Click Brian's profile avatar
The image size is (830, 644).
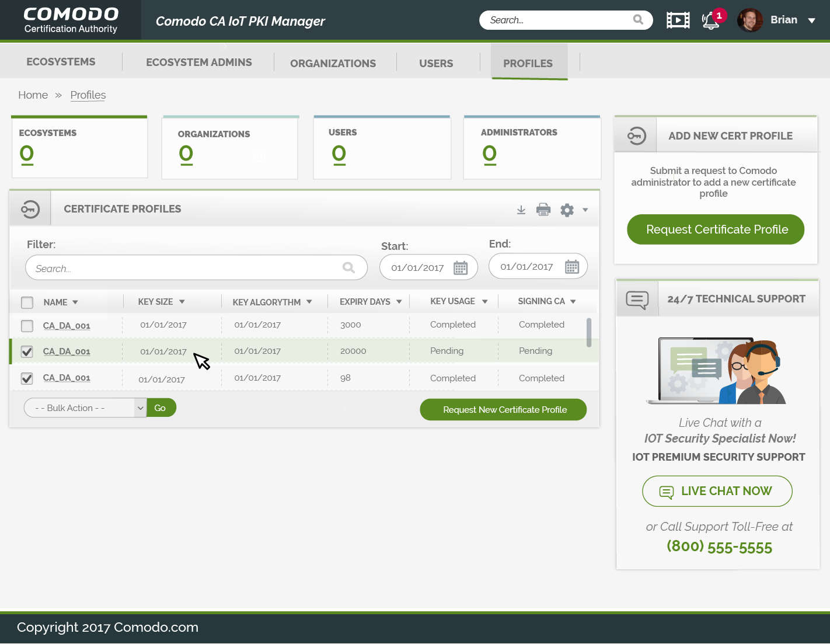(750, 20)
